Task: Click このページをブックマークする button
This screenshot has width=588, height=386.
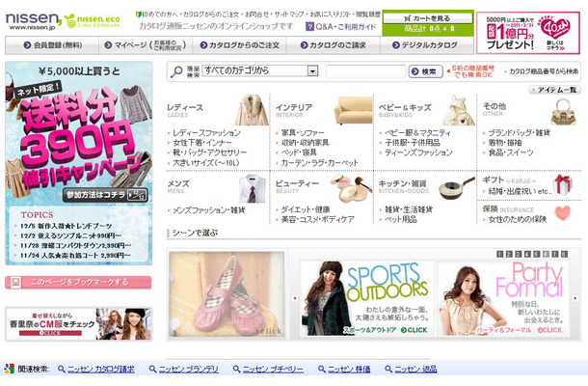Action: click(78, 282)
